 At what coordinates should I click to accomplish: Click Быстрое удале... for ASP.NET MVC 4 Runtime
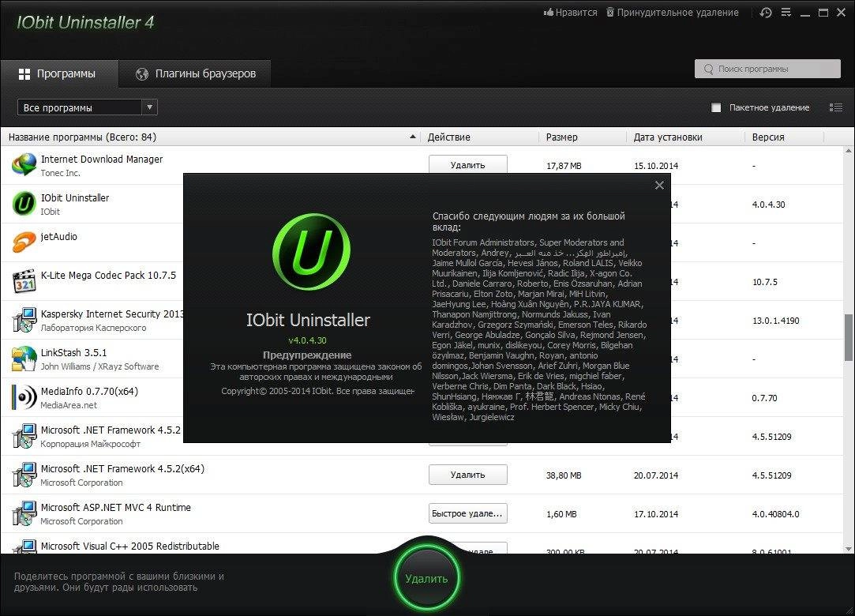click(x=468, y=513)
